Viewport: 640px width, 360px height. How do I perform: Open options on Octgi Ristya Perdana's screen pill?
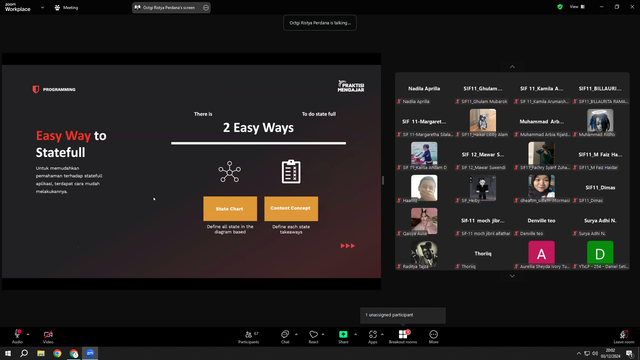(206, 7)
